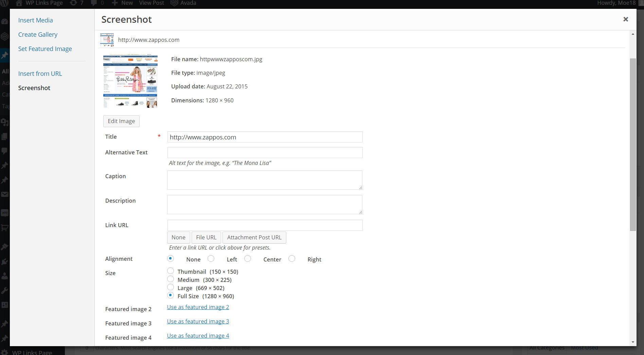Open the Insert from URL section
The width and height of the screenshot is (644, 355).
coord(40,74)
